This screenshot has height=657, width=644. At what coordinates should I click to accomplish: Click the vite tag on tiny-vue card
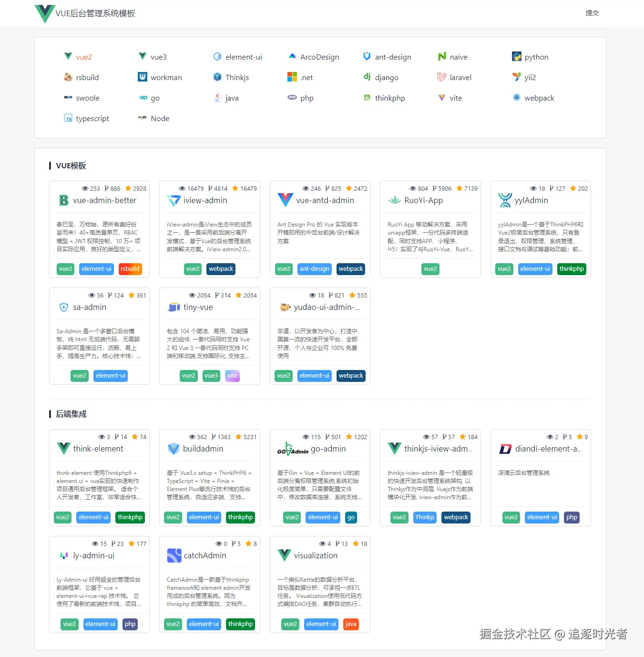pyautogui.click(x=232, y=376)
